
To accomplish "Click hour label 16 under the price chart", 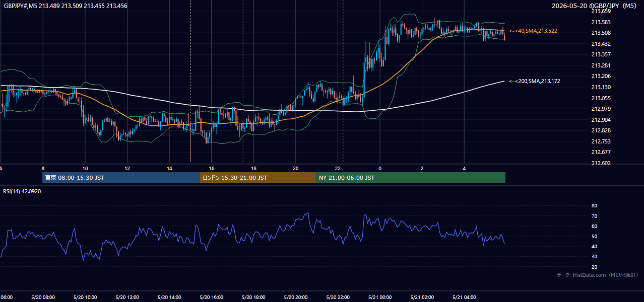I will coord(212,169).
